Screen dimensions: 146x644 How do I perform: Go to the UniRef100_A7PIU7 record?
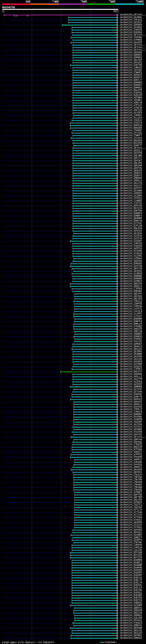[x=131, y=105]
